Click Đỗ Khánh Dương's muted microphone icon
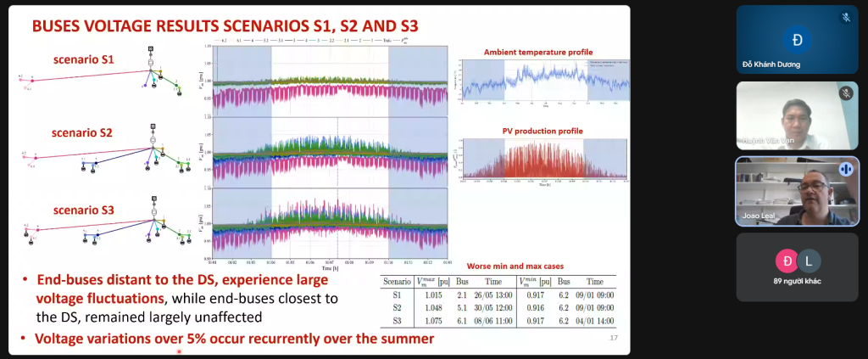The image size is (868, 359). 846,18
